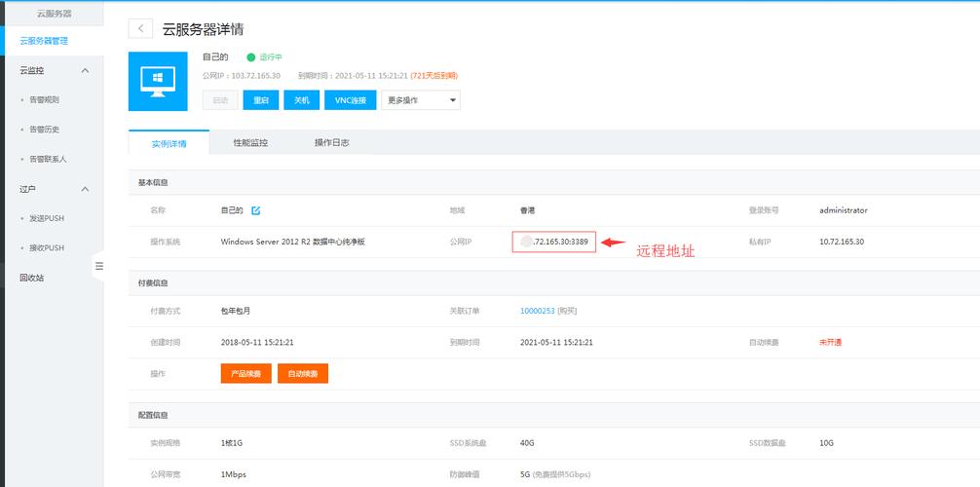Click the disabled 启动 button
Viewport: 980px width, 487px height.
pos(220,100)
